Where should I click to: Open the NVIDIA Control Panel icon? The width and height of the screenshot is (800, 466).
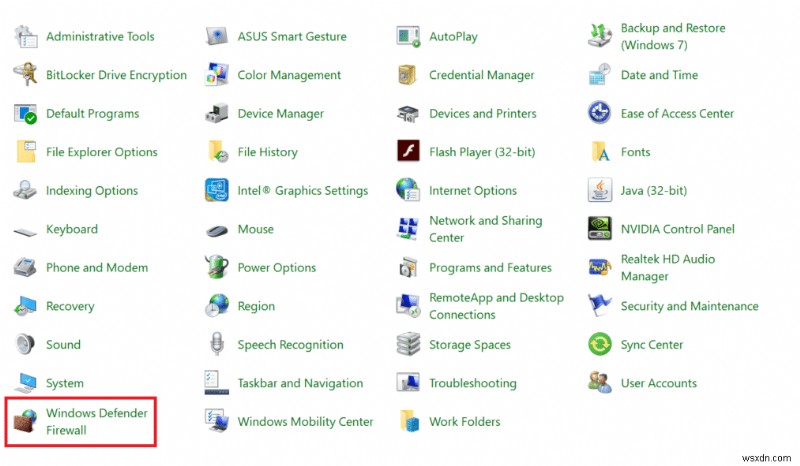600,229
